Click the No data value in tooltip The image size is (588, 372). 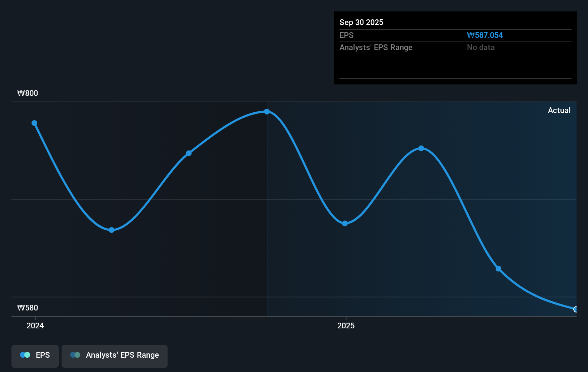[x=481, y=47]
